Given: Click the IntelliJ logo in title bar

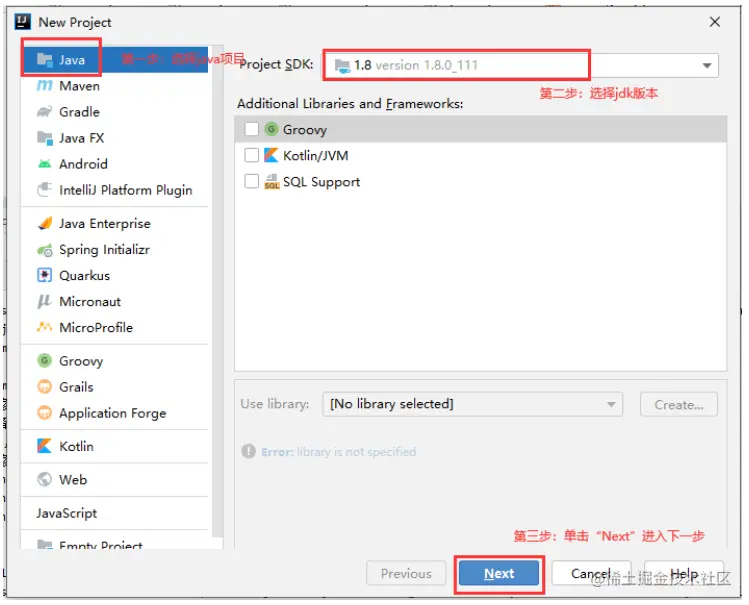Looking at the screenshot, I should coord(23,22).
